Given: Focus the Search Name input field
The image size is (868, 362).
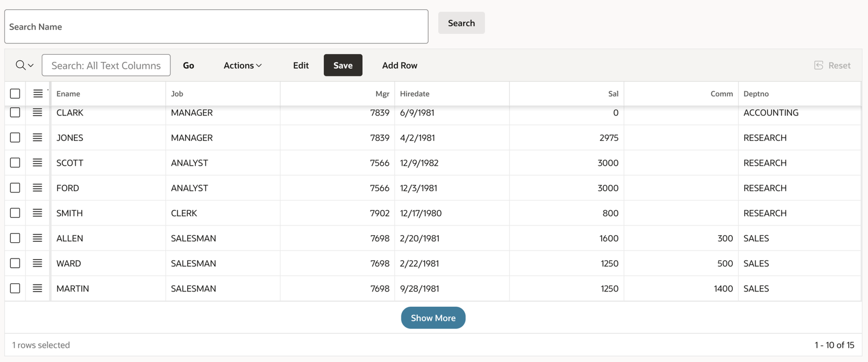Looking at the screenshot, I should [216, 27].
